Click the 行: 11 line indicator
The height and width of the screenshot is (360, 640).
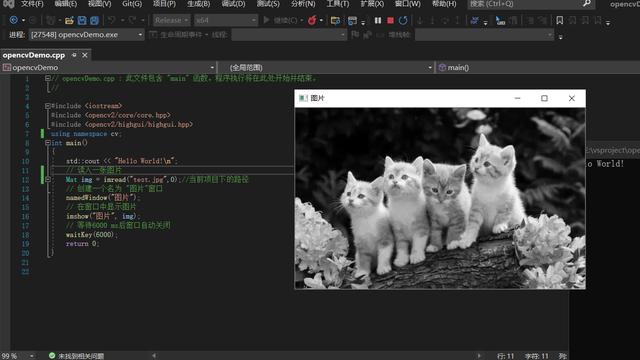pos(506,356)
